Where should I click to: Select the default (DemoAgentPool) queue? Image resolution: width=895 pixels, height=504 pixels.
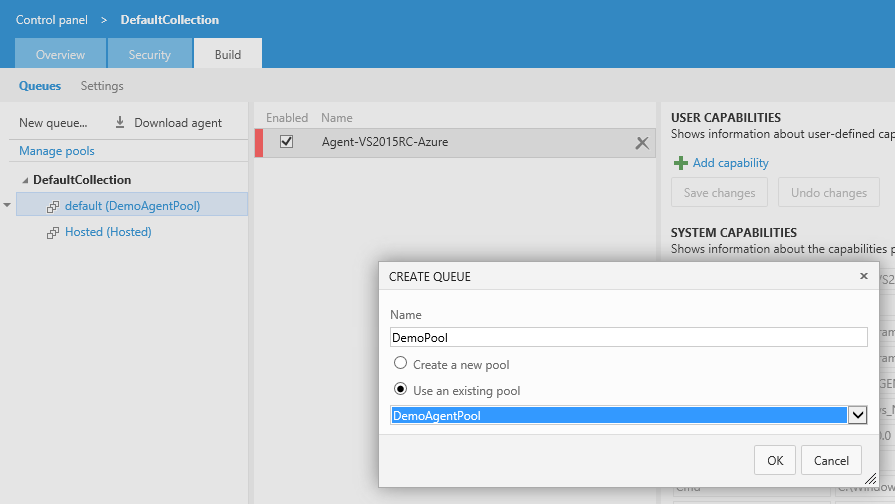pos(132,206)
